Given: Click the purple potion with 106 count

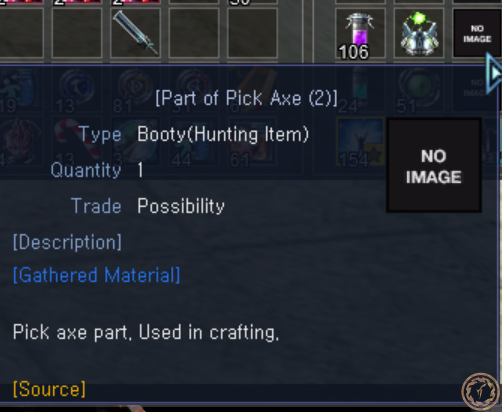Looking at the screenshot, I should [x=360, y=33].
